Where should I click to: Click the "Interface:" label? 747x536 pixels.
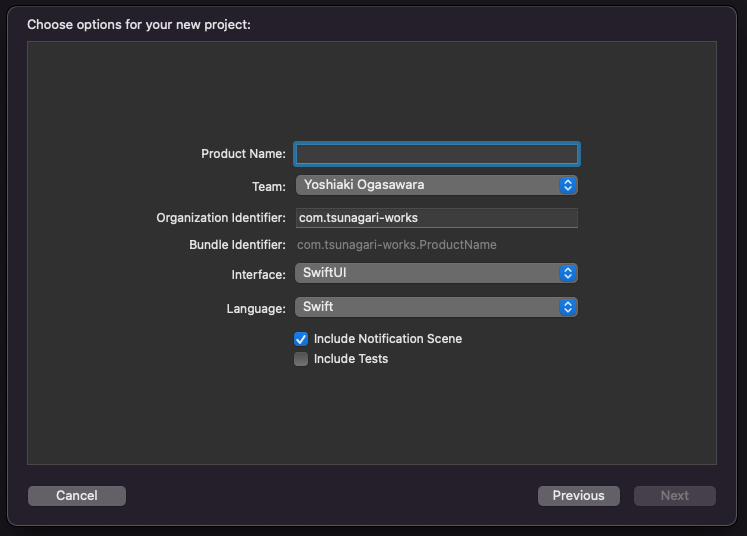(258, 274)
